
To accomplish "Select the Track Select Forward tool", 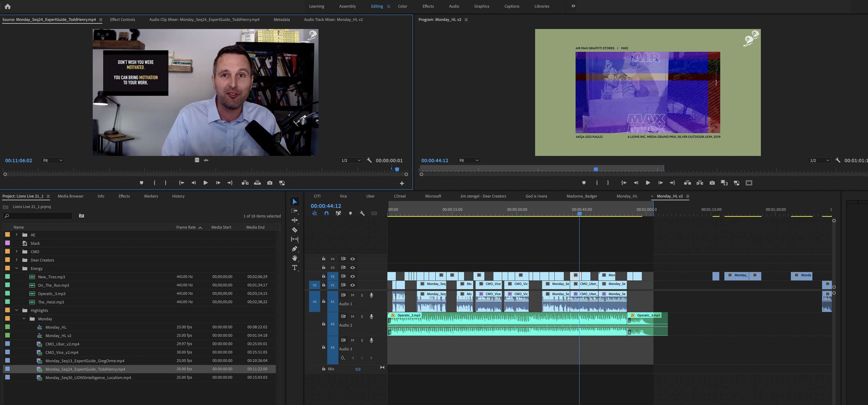I will point(295,211).
